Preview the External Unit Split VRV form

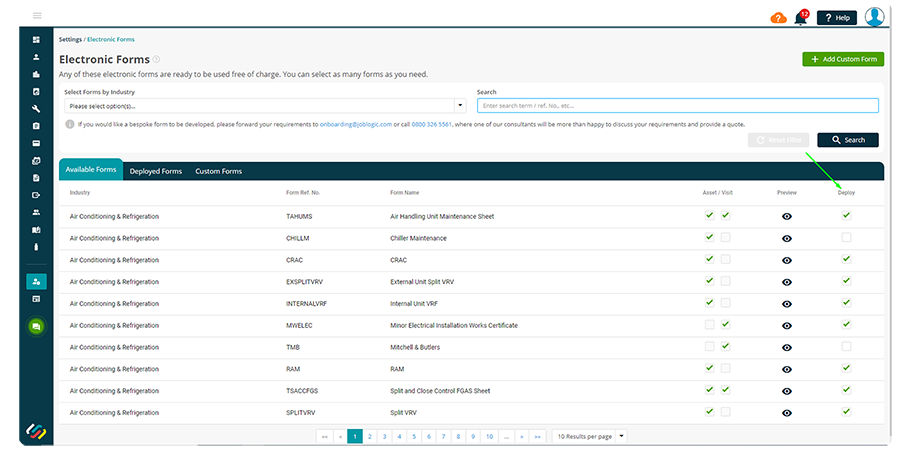click(786, 282)
